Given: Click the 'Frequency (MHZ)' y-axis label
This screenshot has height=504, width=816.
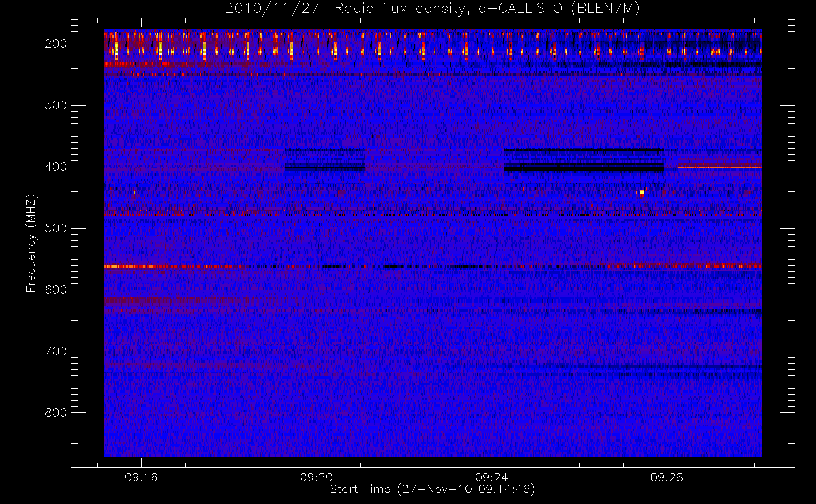Looking at the screenshot, I should coord(31,243).
